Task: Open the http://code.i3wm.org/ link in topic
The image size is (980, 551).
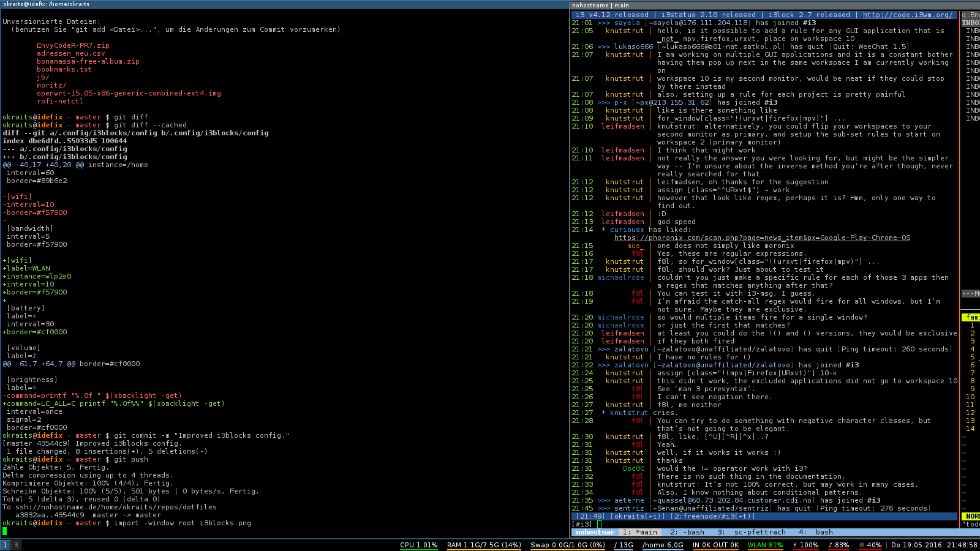Action: [x=908, y=15]
